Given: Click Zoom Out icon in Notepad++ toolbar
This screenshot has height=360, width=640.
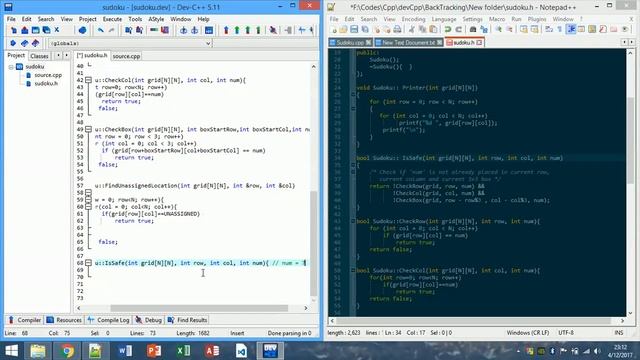Looking at the screenshot, I should pos(509,29).
